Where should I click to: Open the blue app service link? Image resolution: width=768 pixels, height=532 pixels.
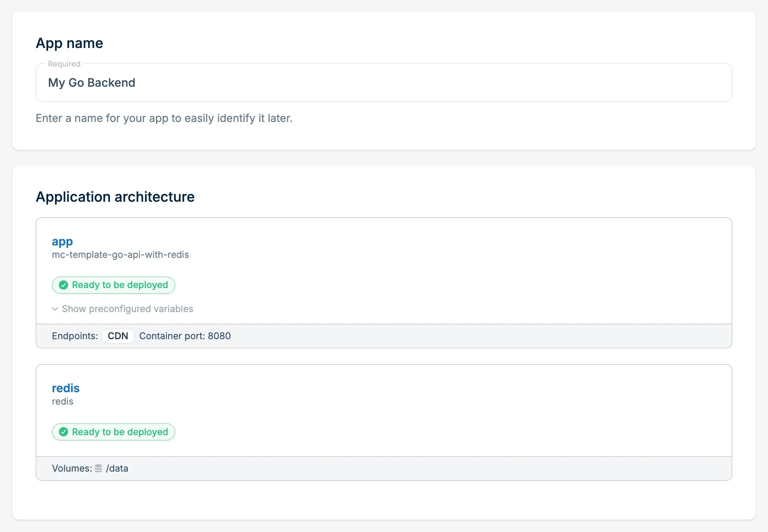(x=62, y=242)
